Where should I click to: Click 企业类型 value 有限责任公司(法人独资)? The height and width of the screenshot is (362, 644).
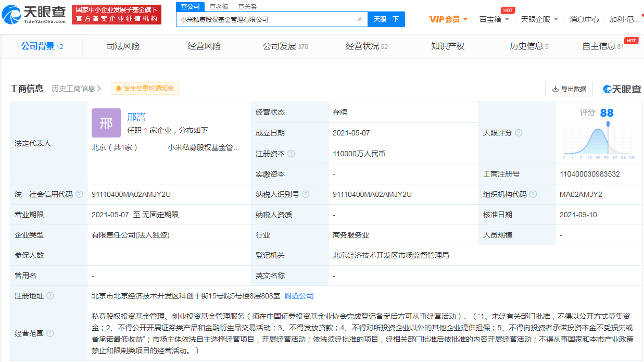pyautogui.click(x=131, y=235)
